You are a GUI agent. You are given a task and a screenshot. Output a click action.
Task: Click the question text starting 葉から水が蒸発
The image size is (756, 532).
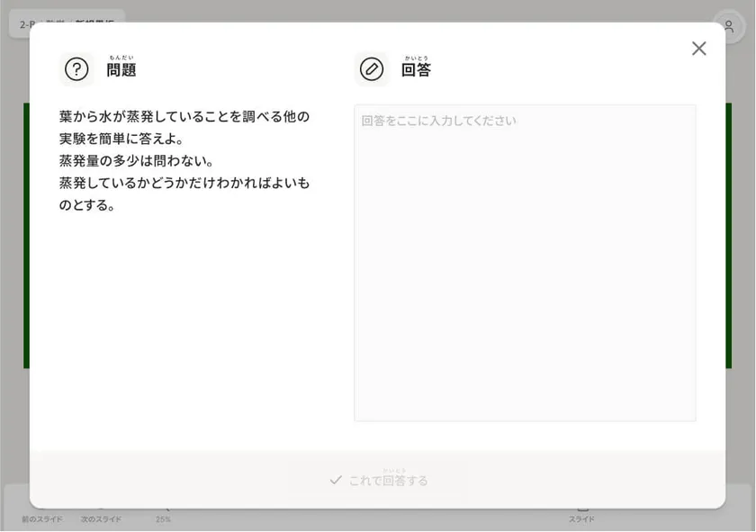[184, 127]
